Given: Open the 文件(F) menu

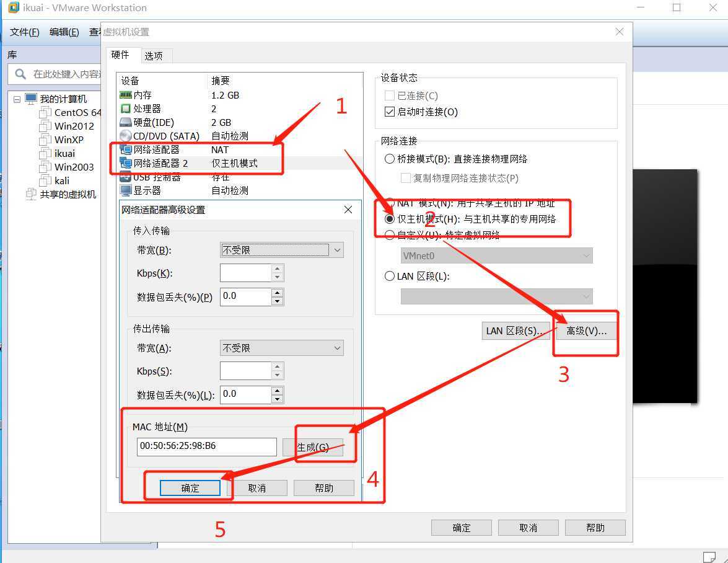Looking at the screenshot, I should [x=25, y=32].
